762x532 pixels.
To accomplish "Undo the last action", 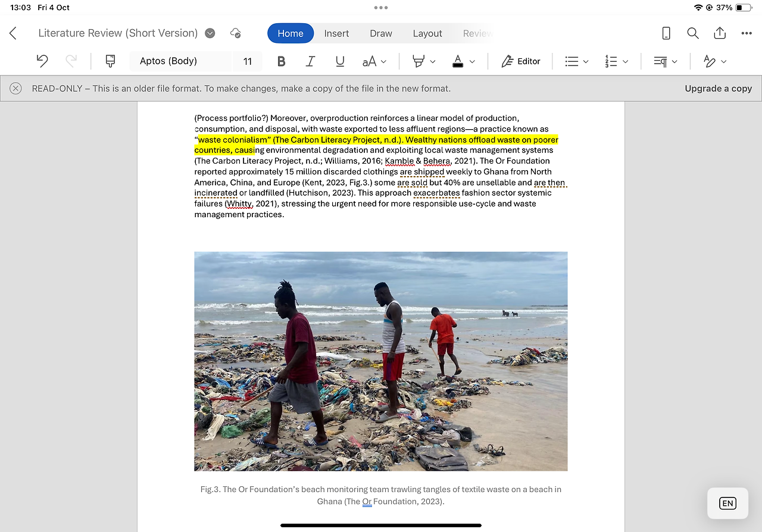I will (x=42, y=61).
